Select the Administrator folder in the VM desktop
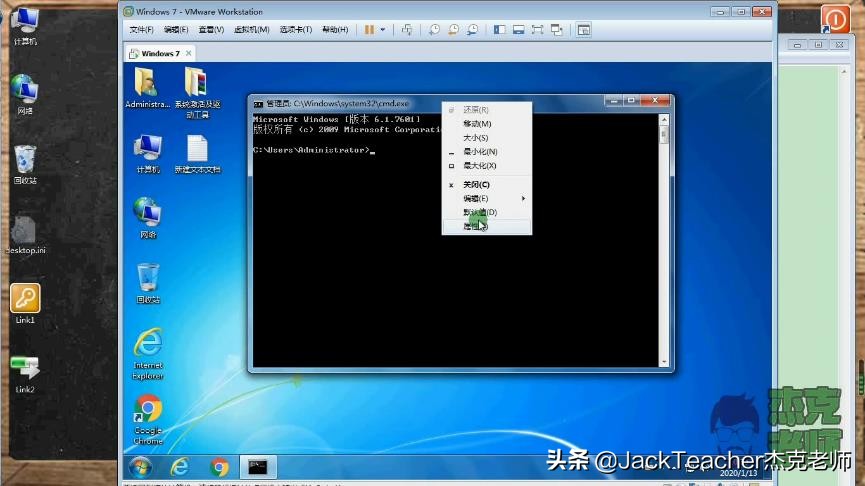865x486 pixels. [147, 88]
